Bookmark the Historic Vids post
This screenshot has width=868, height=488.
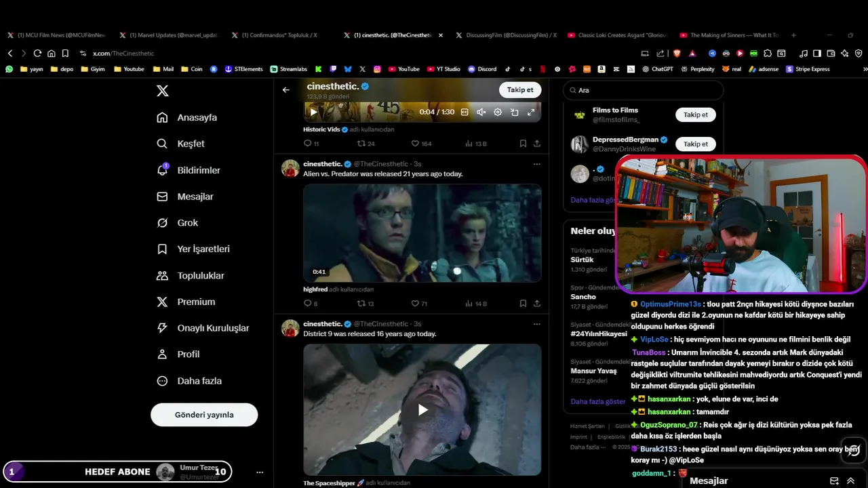click(523, 144)
